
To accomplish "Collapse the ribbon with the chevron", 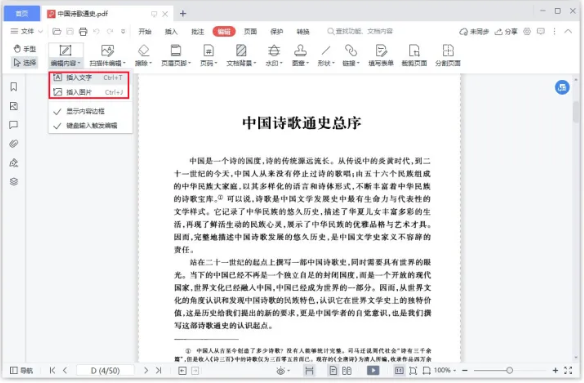I will 568,31.
